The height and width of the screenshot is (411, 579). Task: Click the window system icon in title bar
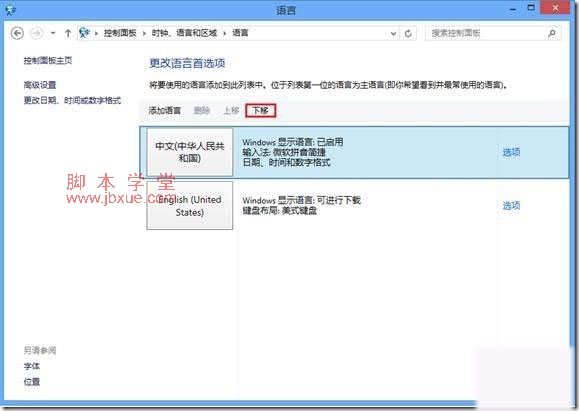10,10
